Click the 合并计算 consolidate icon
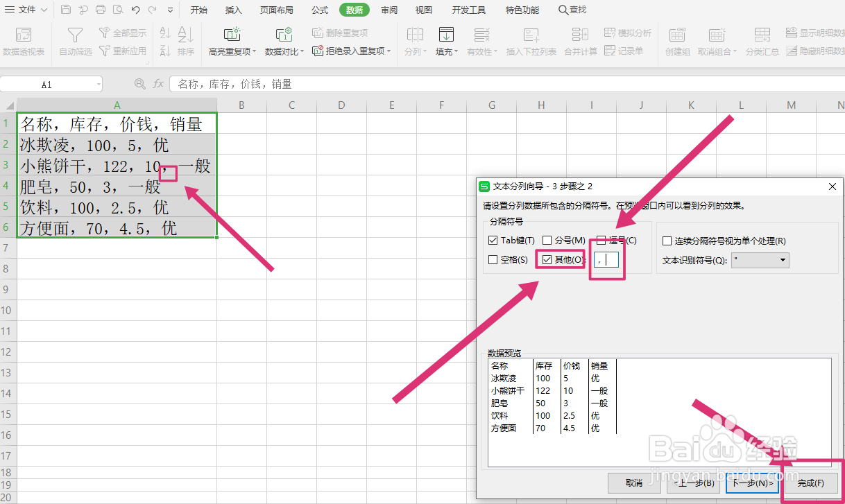 (580, 42)
